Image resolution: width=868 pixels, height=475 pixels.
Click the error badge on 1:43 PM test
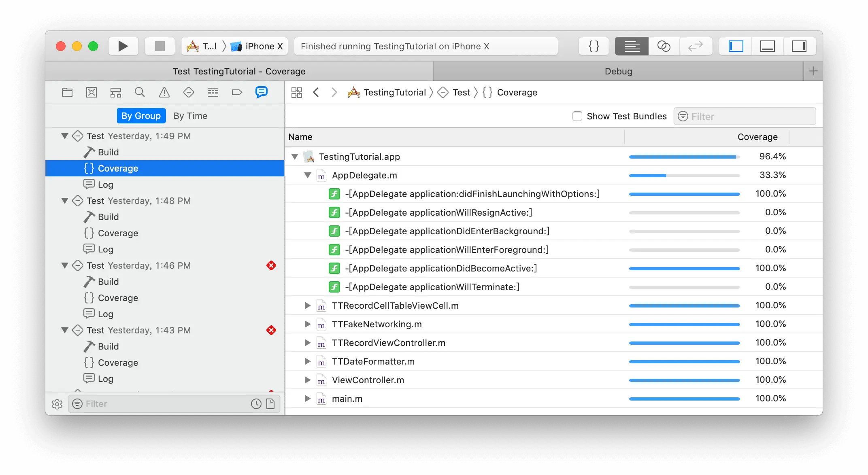point(271,330)
